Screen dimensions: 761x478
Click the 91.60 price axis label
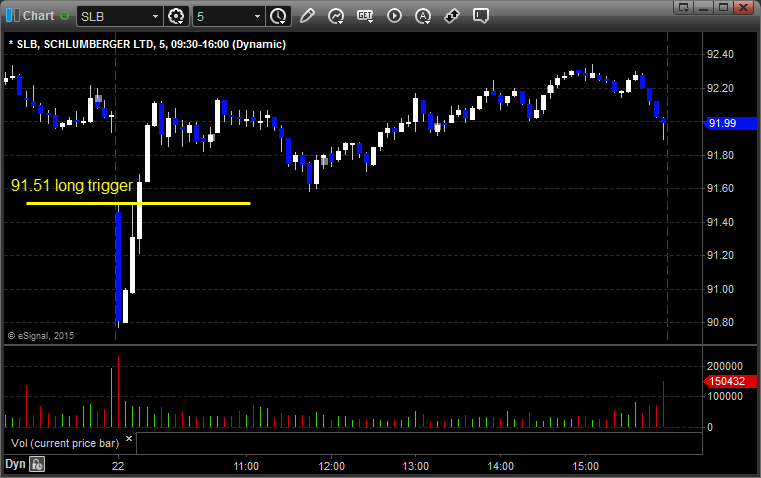click(x=720, y=188)
